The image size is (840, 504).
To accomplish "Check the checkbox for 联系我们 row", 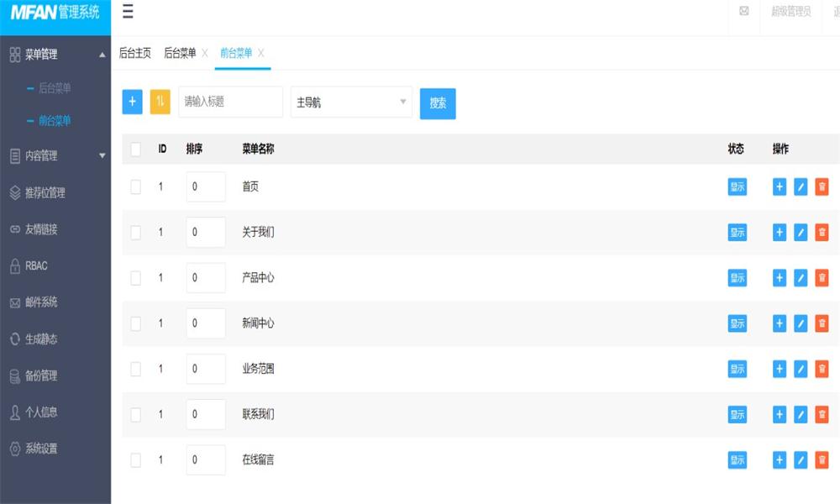I will 135,415.
